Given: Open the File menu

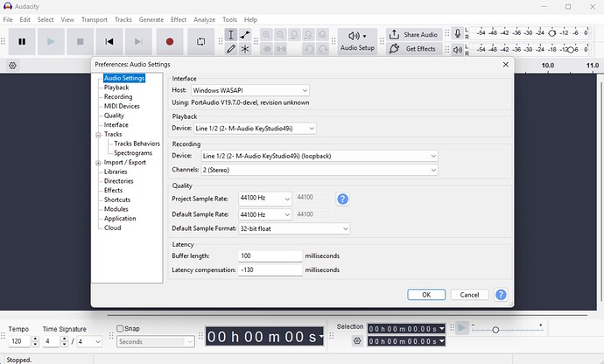Looking at the screenshot, I should click(x=8, y=19).
